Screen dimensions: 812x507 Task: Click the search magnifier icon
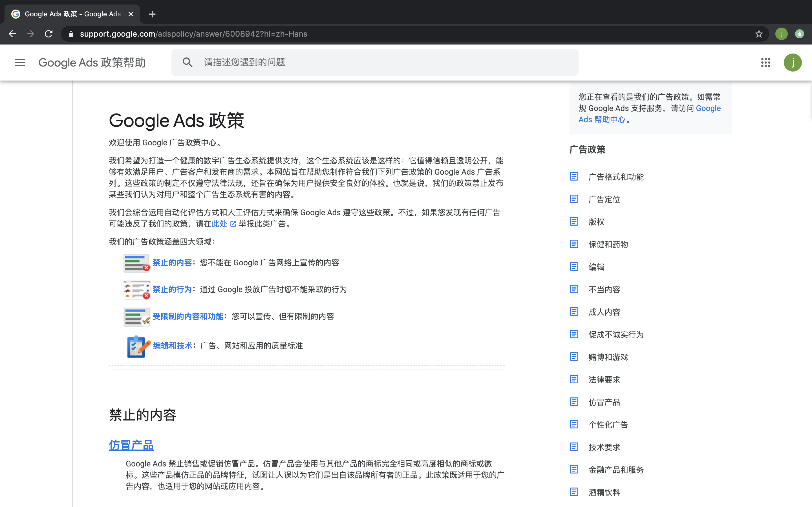pyautogui.click(x=187, y=62)
